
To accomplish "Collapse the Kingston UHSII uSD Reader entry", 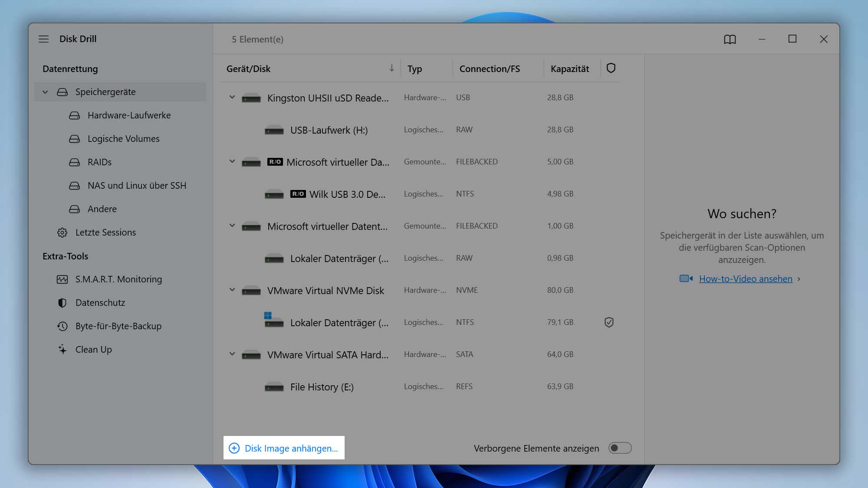I will (232, 98).
